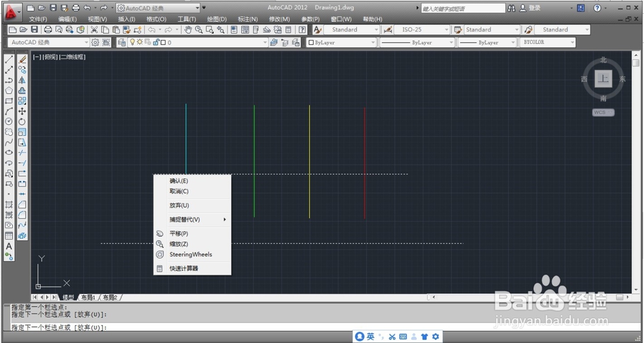Click the 英 input method indicator

[x=370, y=337]
